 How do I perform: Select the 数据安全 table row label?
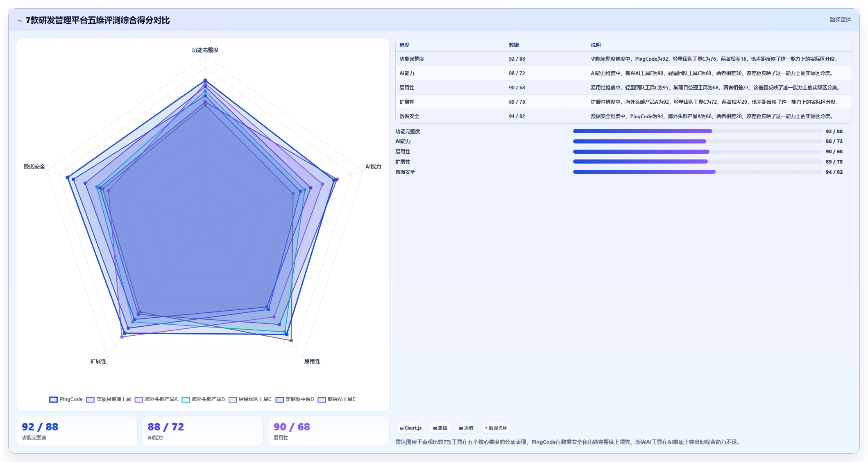pos(409,116)
